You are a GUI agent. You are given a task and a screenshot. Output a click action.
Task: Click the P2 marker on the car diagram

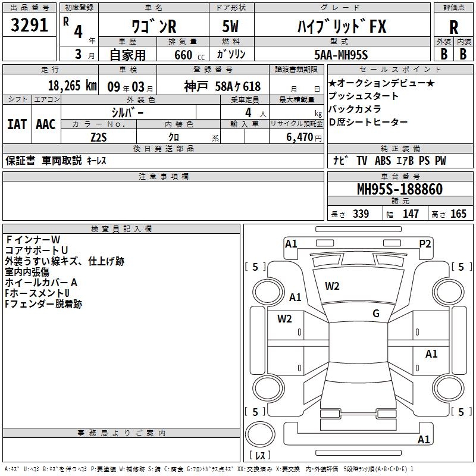[425, 243]
